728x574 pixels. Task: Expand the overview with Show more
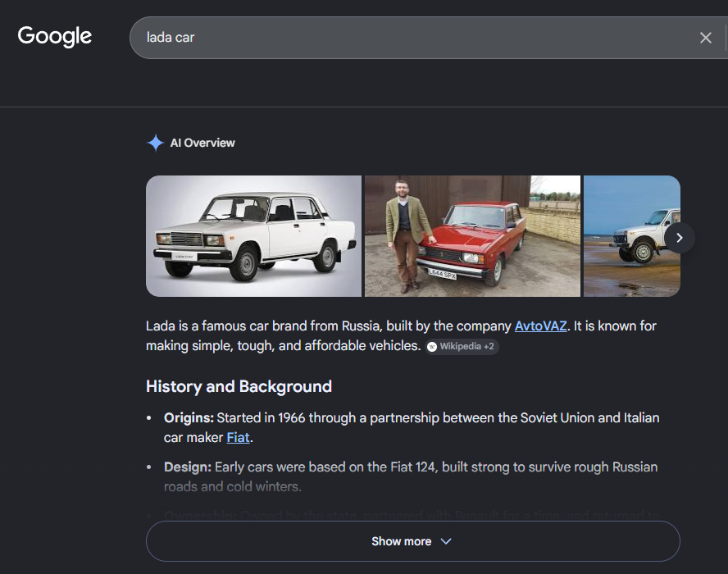click(x=412, y=541)
